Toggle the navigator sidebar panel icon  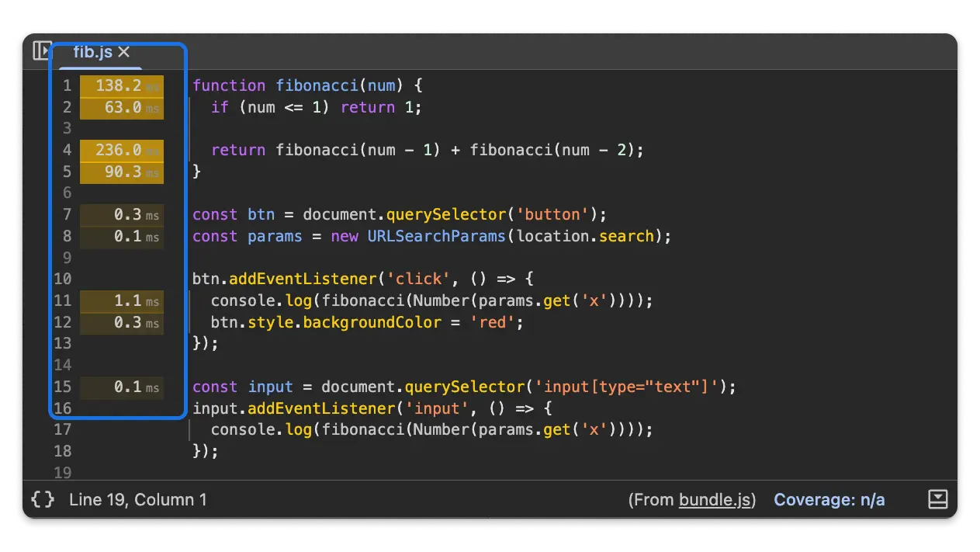click(x=43, y=50)
